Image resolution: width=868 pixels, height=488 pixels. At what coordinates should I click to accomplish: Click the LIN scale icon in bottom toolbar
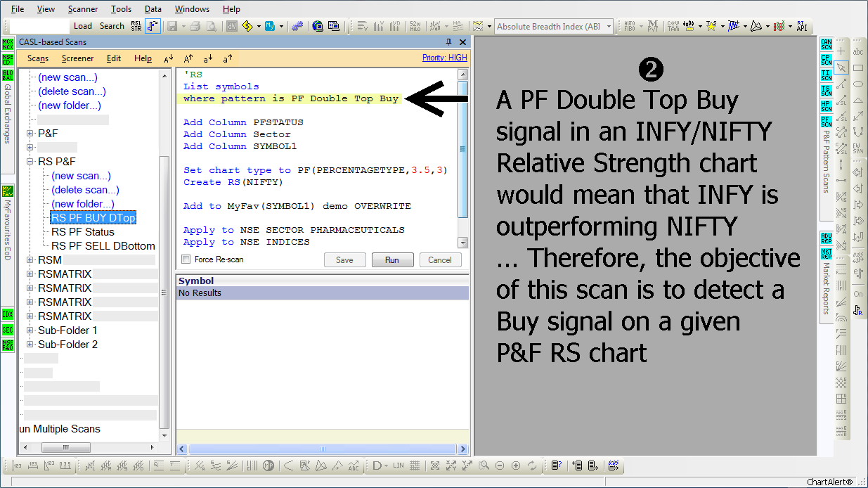[x=399, y=465]
